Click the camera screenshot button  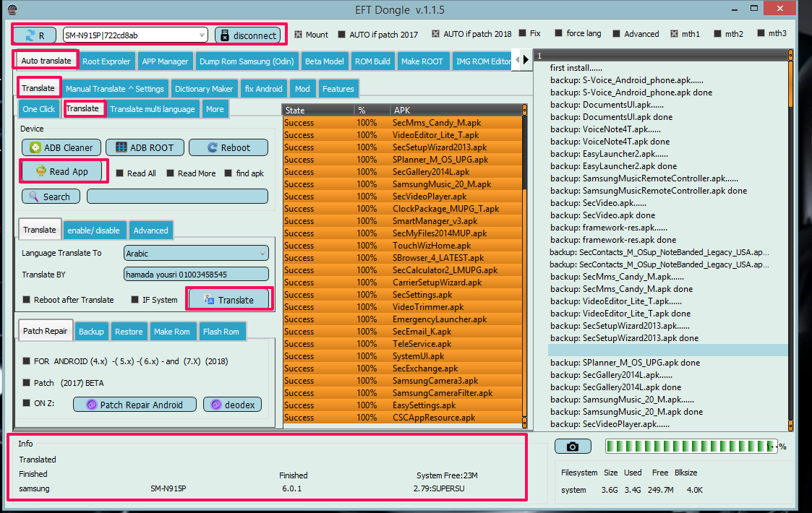click(x=573, y=447)
